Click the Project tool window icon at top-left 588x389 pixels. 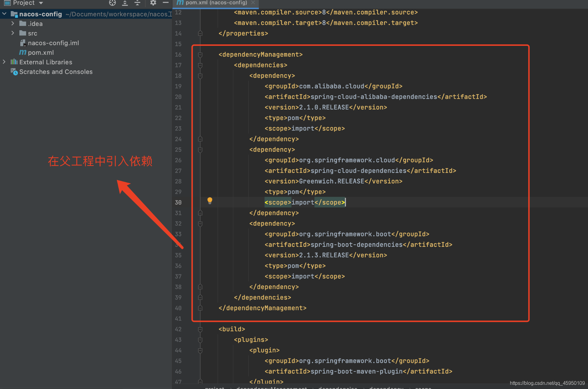coord(7,3)
